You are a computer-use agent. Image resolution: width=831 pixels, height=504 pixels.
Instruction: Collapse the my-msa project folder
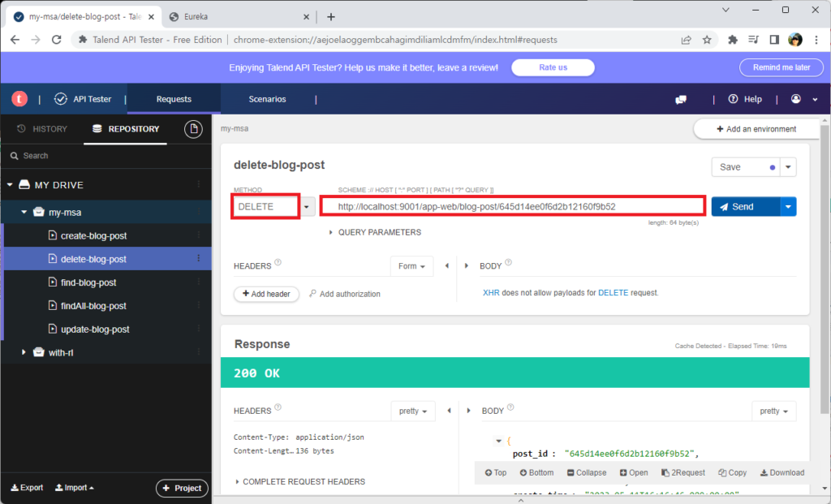click(24, 212)
